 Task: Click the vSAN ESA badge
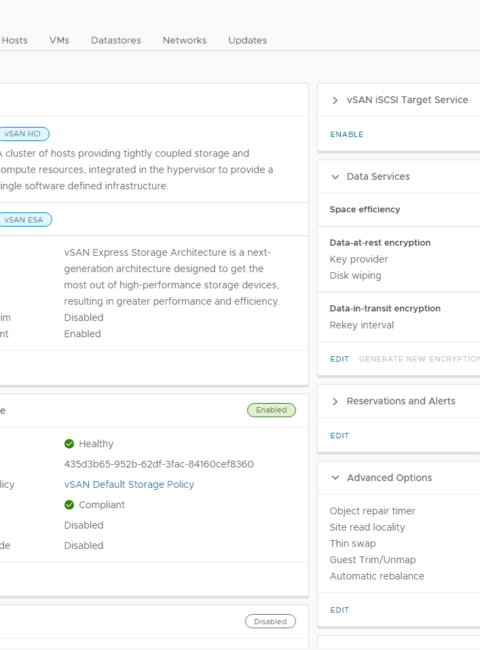24,220
